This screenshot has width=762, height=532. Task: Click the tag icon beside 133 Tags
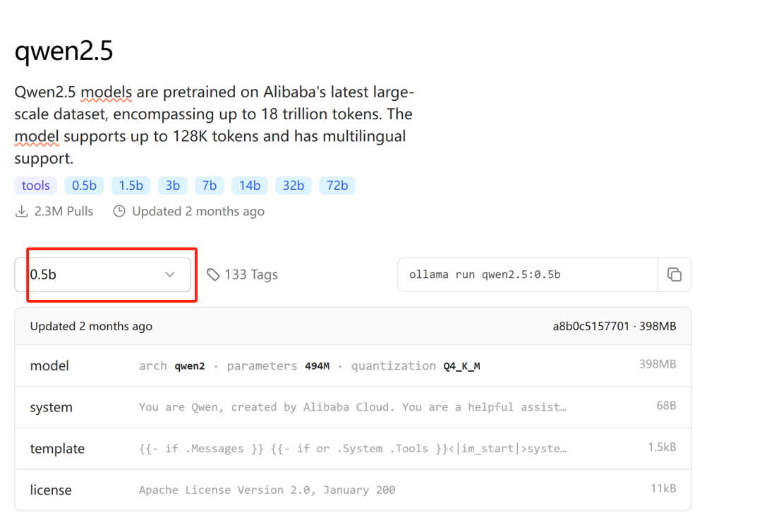click(213, 274)
